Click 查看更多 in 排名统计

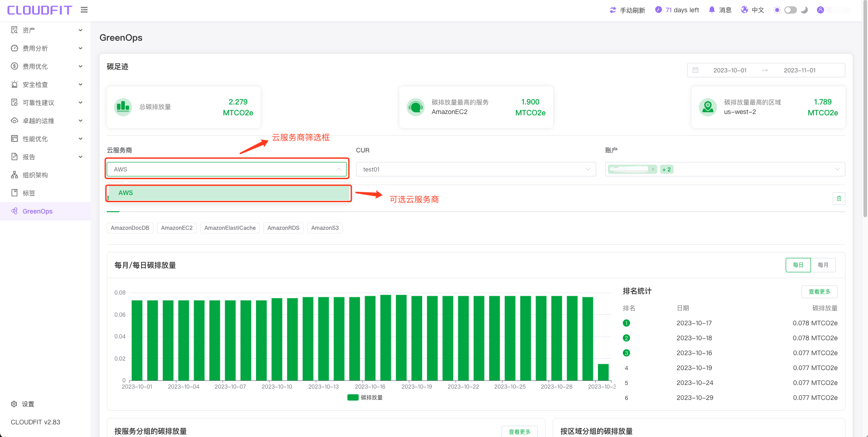coord(820,292)
